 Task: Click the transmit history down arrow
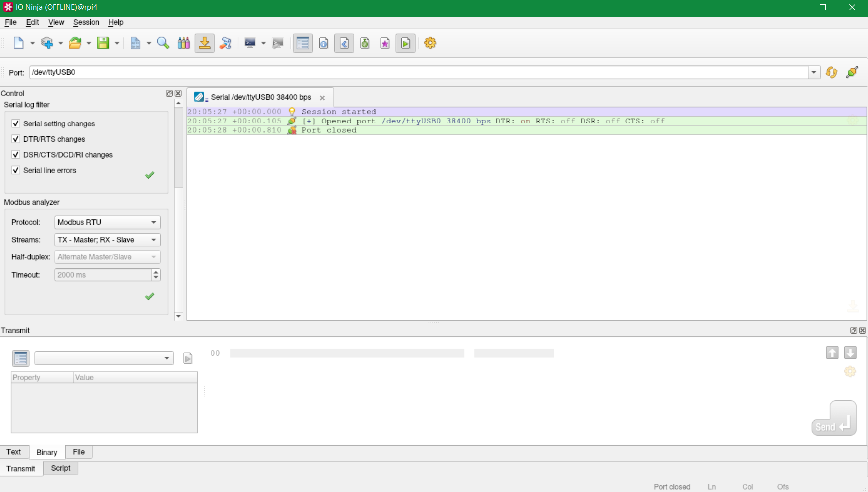point(850,353)
